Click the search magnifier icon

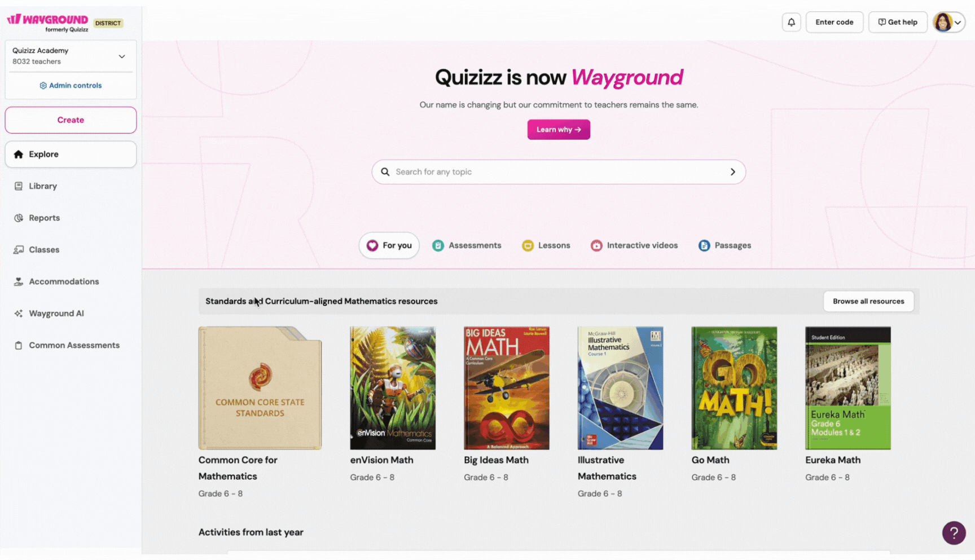tap(385, 171)
